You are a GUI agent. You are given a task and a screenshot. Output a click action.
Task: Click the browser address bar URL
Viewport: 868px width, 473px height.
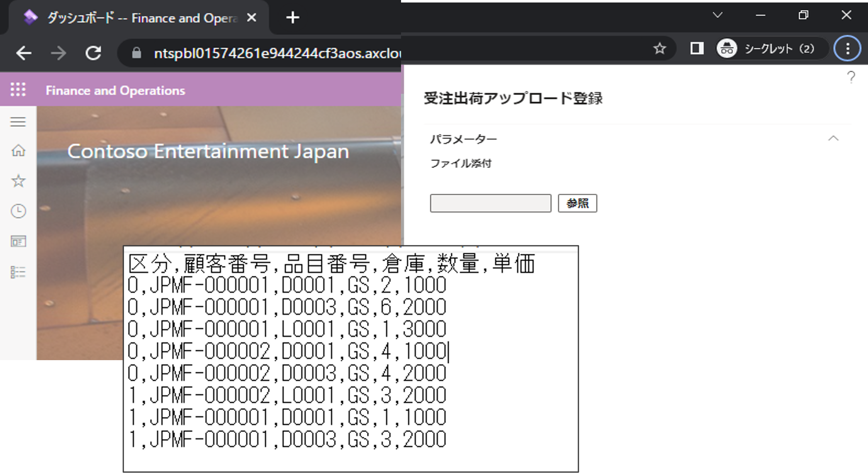coord(274,53)
